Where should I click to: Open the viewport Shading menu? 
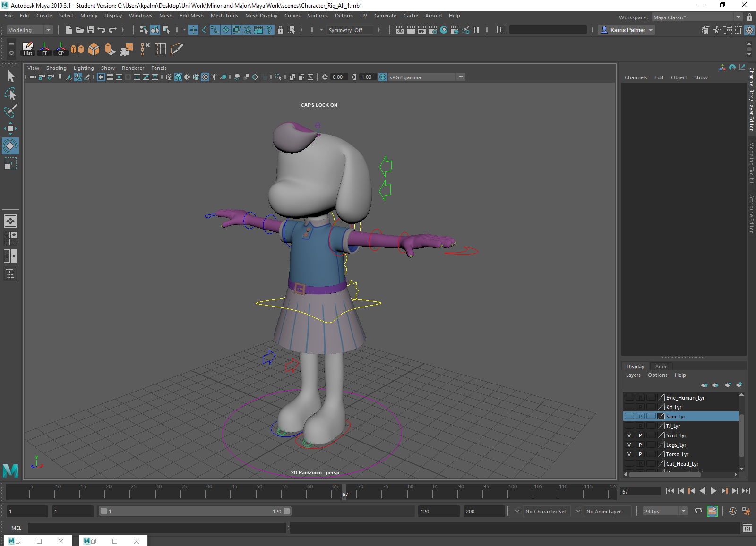click(56, 68)
